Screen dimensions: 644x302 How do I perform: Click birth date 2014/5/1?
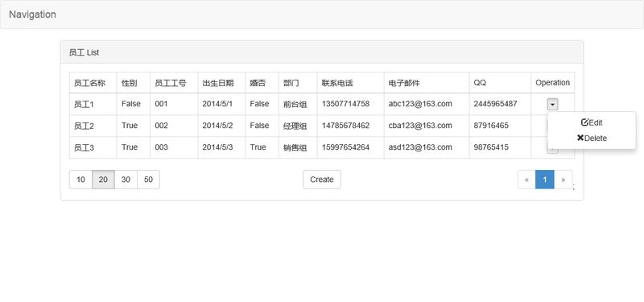coord(217,104)
